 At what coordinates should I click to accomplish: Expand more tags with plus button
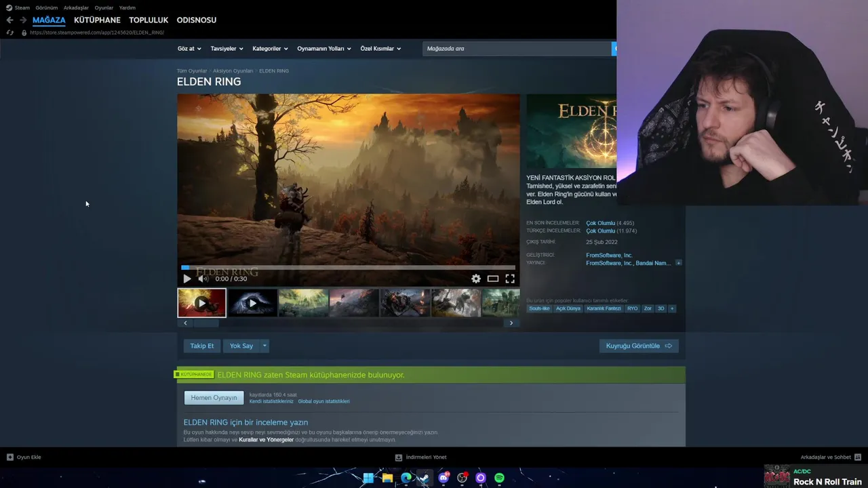[x=672, y=308]
